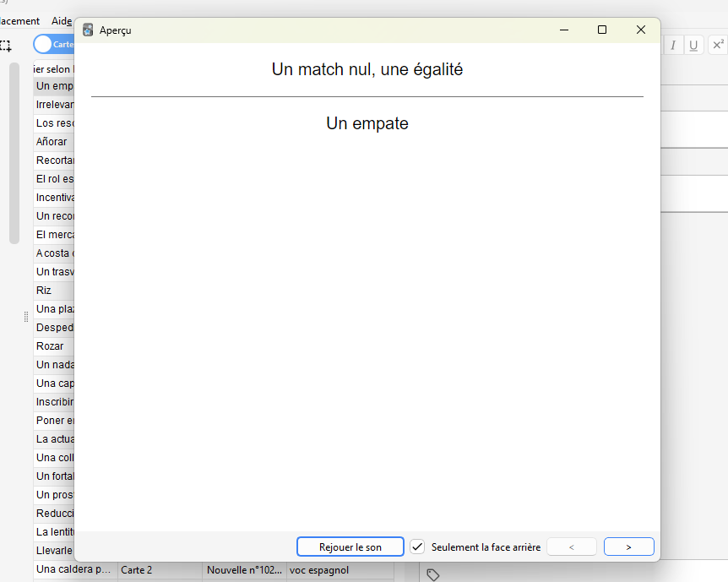Click the underline formatting icon

[x=693, y=46]
